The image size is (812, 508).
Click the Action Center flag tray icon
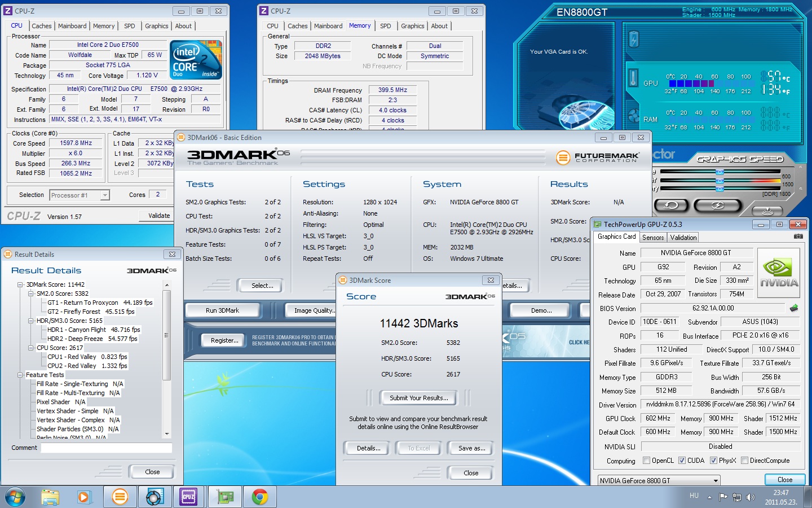coord(723,497)
